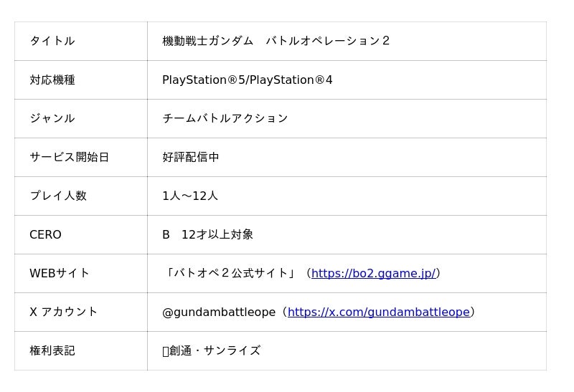Viewport: 574px width, 392px height.
Task: Click the 権利表記 label cell
Action: 52,350
